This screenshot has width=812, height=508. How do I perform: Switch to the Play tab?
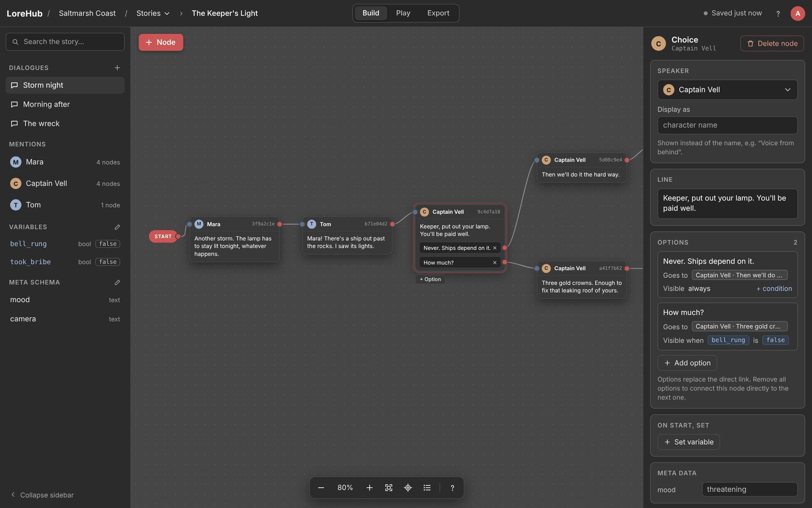click(x=403, y=13)
